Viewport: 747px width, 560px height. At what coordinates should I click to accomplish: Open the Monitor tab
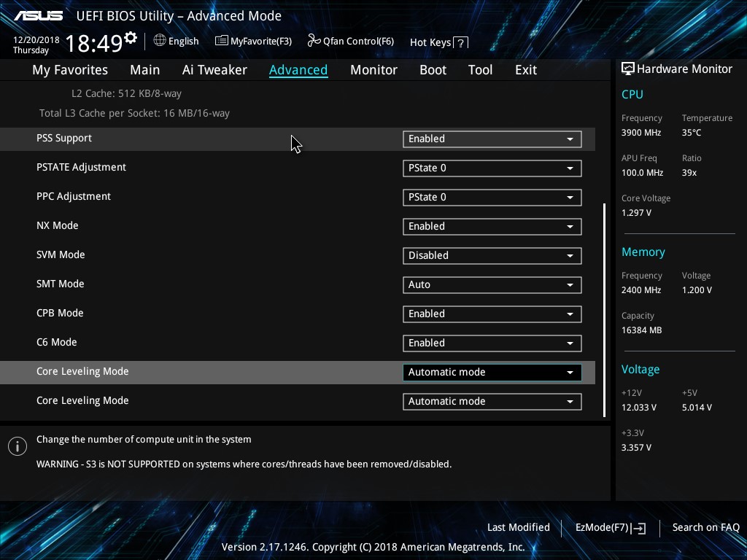pos(373,70)
